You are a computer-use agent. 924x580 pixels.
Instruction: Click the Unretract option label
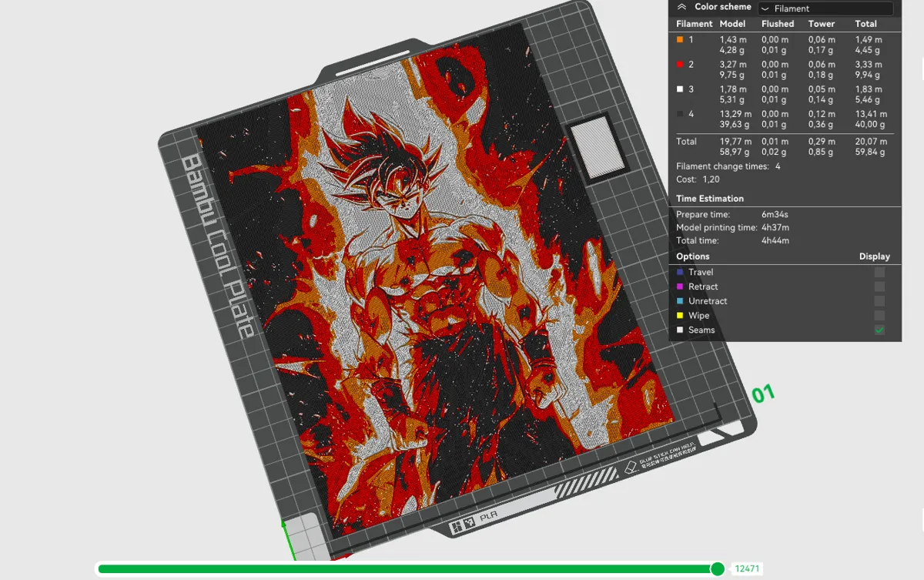pyautogui.click(x=708, y=301)
